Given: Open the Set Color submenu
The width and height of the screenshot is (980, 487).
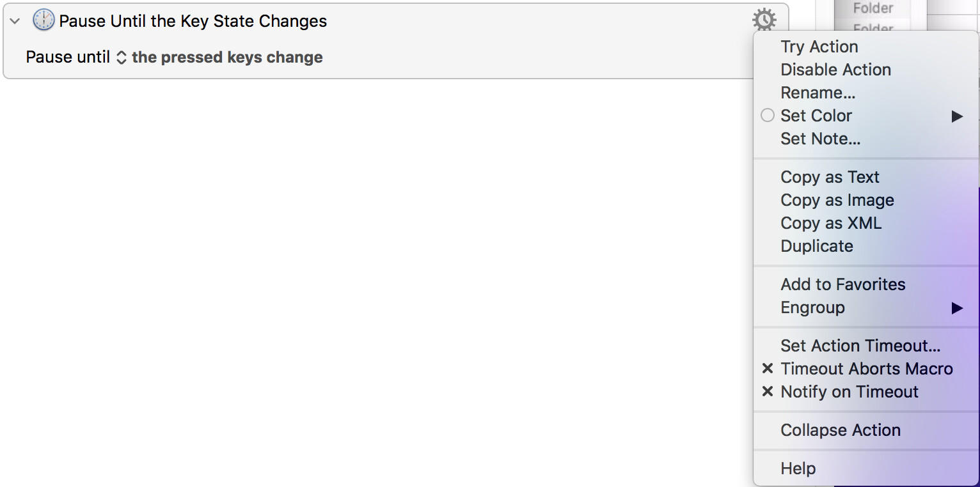Looking at the screenshot, I should pos(867,116).
